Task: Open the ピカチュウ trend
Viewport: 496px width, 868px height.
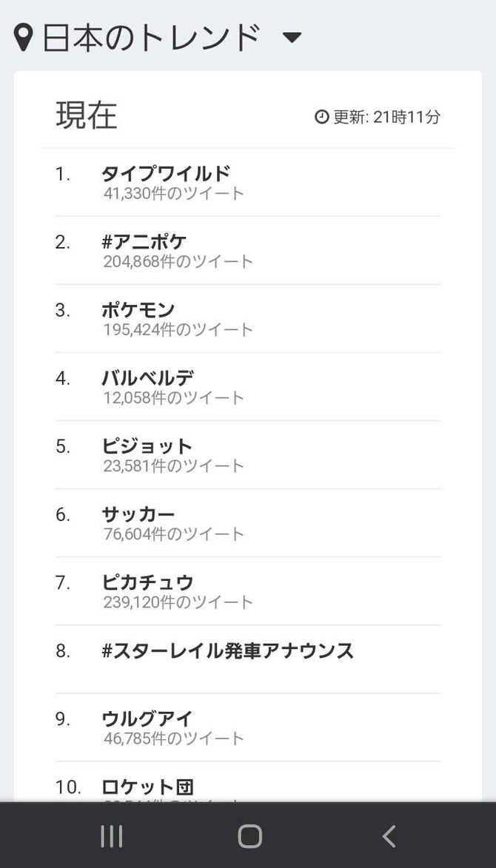Action: coord(147,582)
